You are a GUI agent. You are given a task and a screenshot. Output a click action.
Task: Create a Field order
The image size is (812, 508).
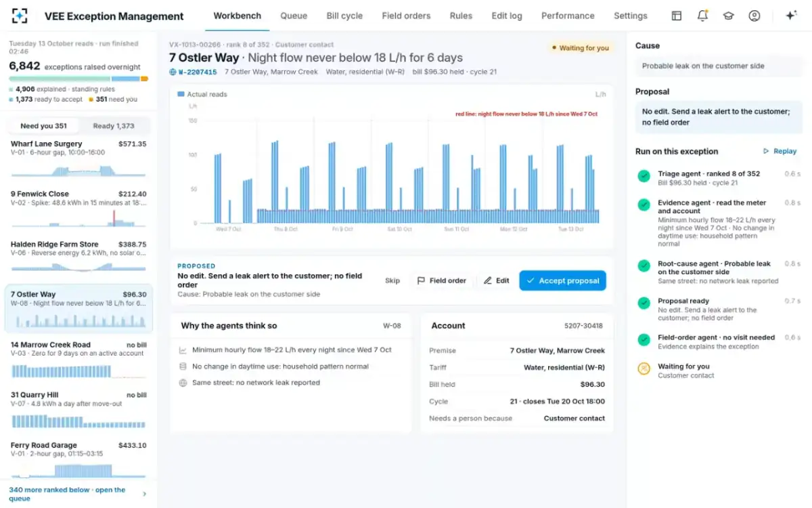442,280
